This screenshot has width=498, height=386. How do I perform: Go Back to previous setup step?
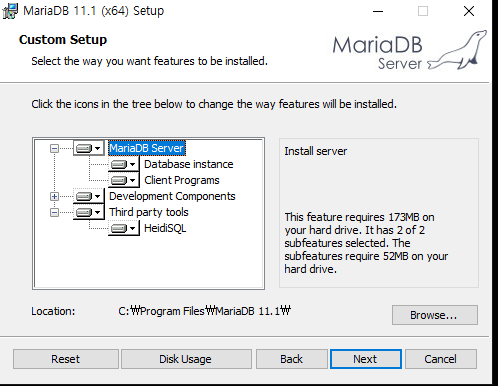tap(292, 359)
